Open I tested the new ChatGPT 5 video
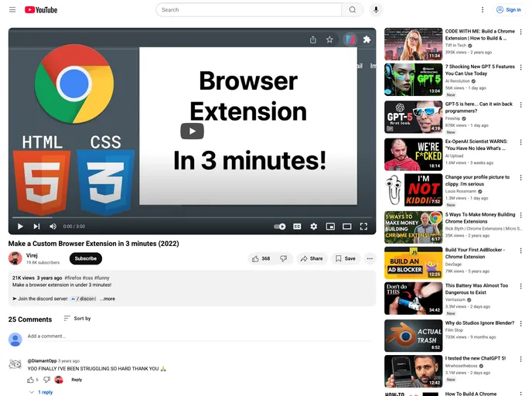532x396 pixels. (476, 358)
